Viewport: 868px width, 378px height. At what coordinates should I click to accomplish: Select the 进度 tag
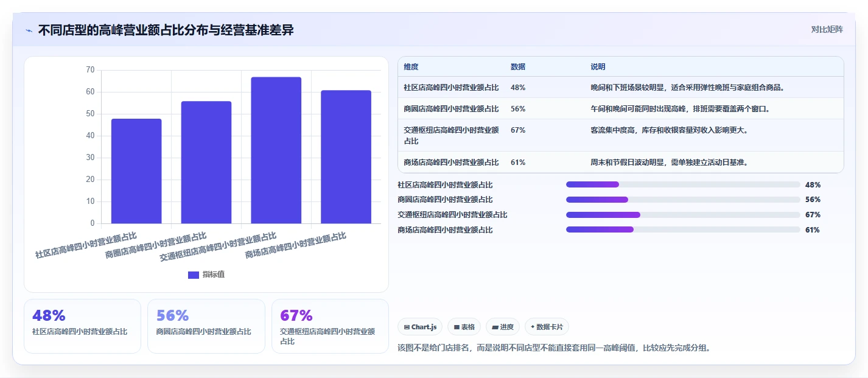click(x=503, y=327)
